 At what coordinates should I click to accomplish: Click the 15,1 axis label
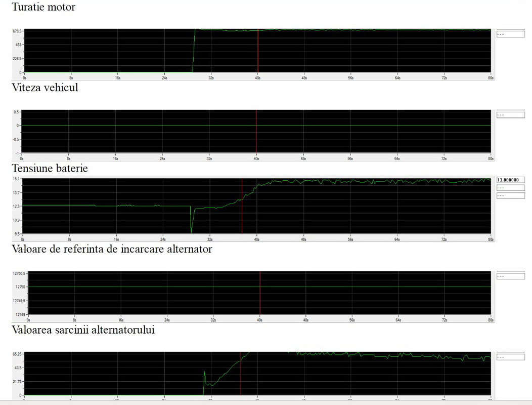coord(16,179)
